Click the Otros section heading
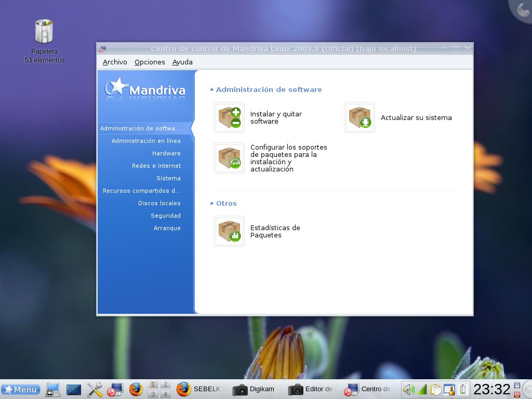Viewport: 532px width, 399px height. pos(227,204)
